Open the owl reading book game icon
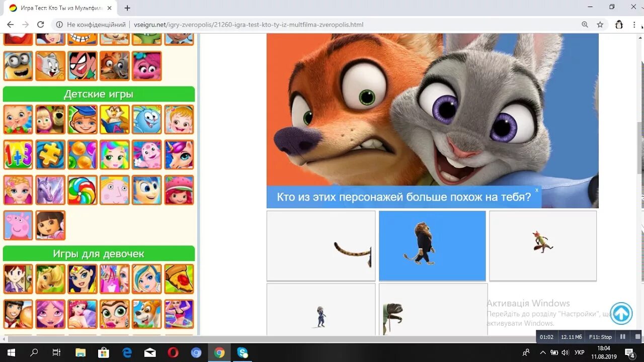 [x=115, y=120]
